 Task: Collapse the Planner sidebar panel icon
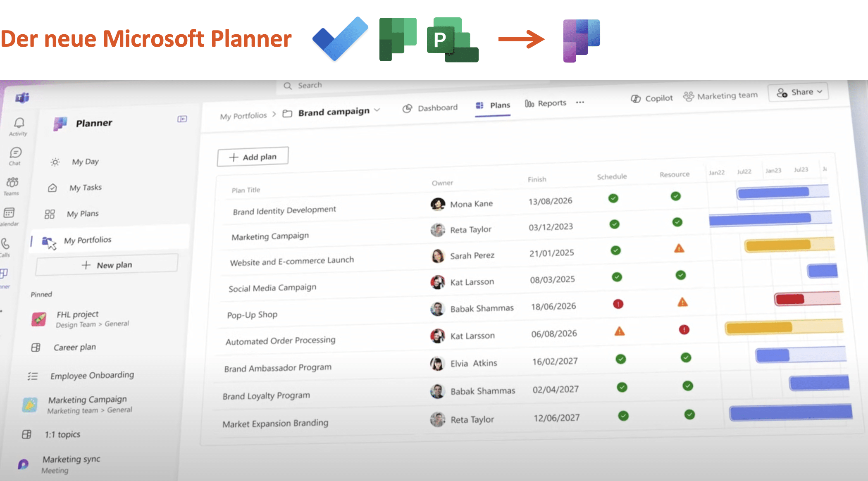click(182, 119)
